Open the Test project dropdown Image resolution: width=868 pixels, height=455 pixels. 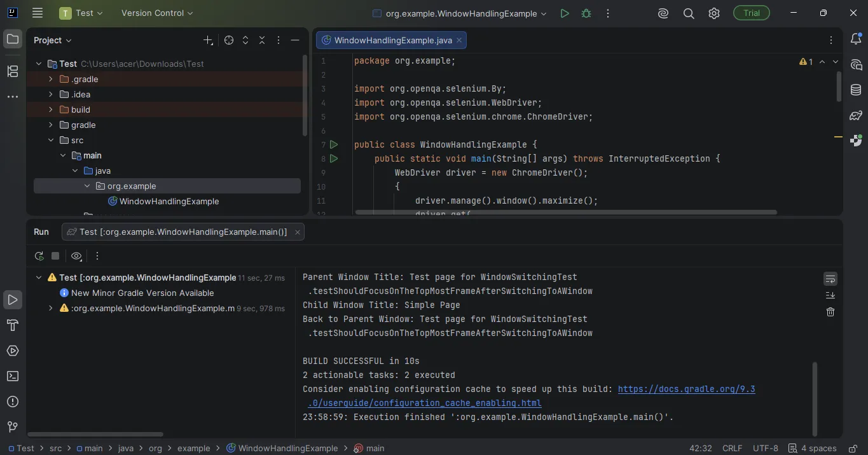tap(81, 13)
